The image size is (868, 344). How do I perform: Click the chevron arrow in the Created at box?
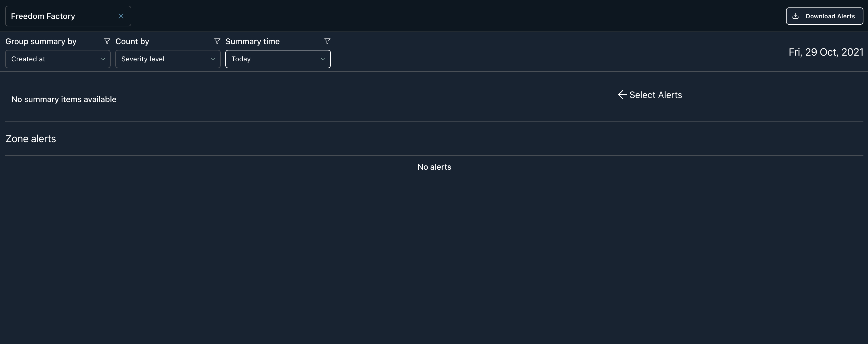[x=103, y=59]
